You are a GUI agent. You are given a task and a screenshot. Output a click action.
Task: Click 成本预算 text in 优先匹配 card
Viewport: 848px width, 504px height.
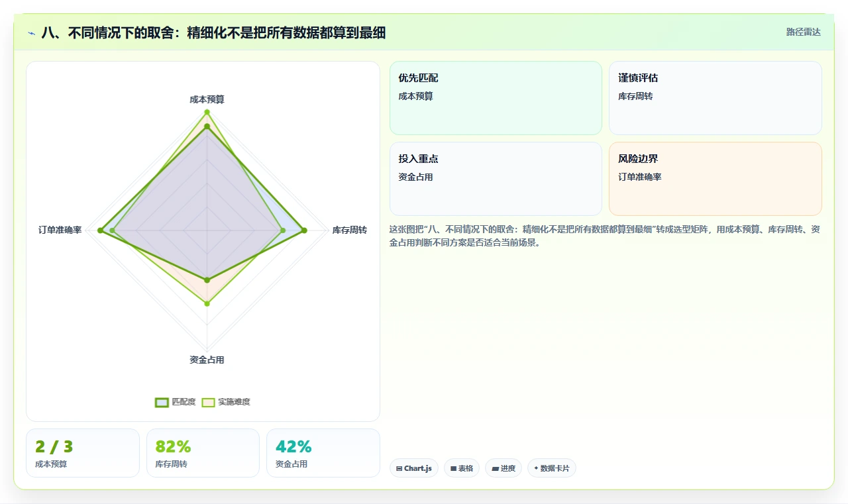click(415, 96)
